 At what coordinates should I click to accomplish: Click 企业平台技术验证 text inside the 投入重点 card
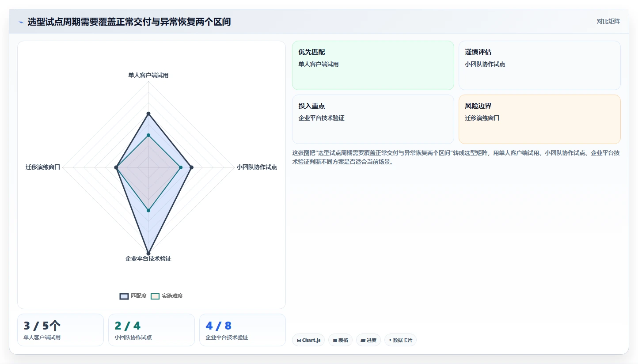click(321, 118)
